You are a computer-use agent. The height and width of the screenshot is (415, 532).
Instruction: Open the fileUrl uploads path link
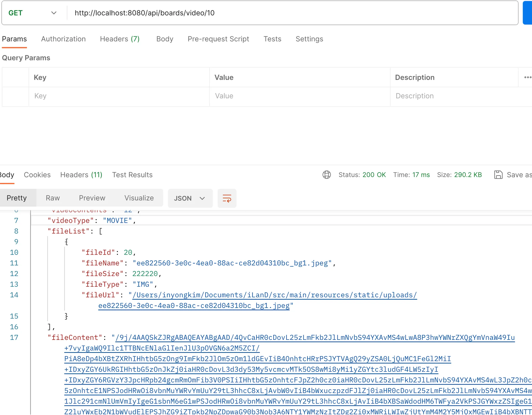(x=274, y=295)
